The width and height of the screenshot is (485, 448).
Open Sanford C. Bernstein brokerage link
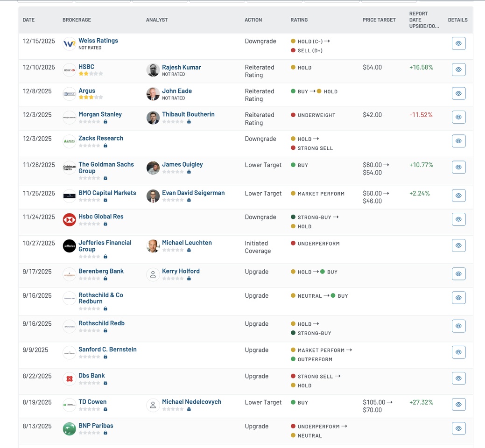tap(107, 350)
